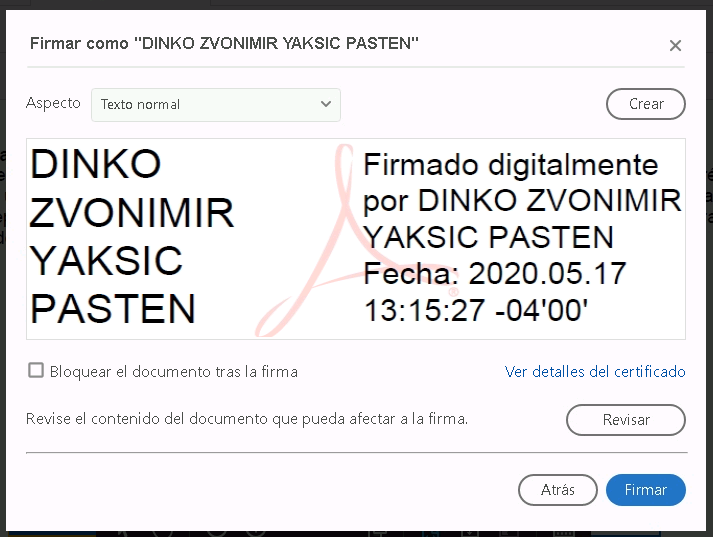Go back with the Atrás button
713x537 pixels.
pyautogui.click(x=557, y=490)
